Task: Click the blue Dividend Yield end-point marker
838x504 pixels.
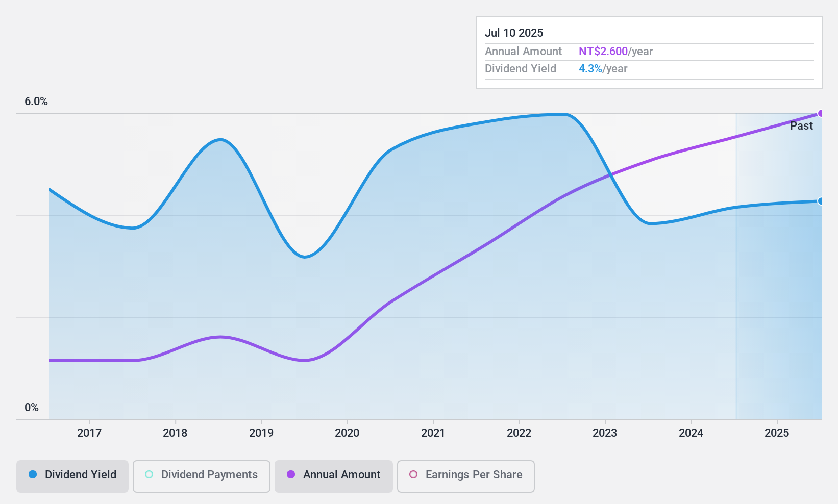Action: point(821,201)
